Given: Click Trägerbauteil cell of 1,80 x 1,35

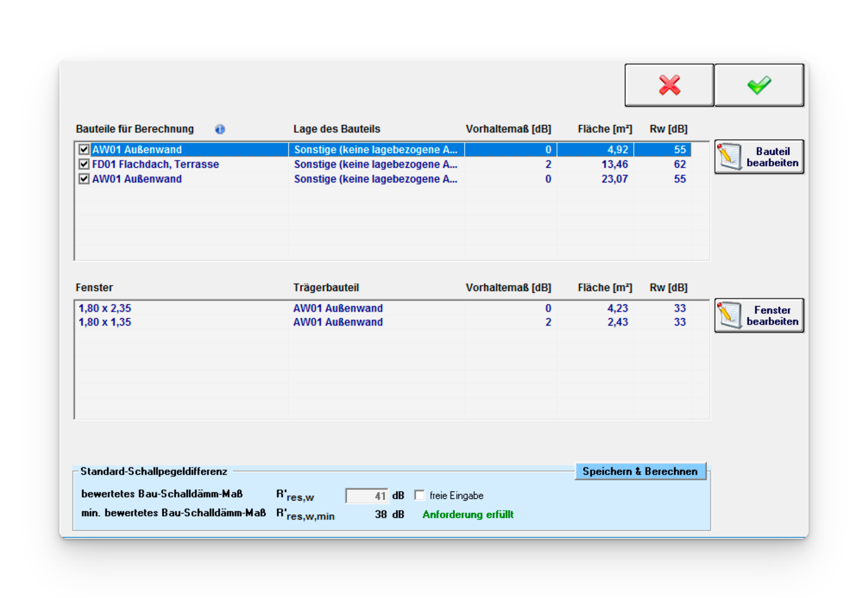Looking at the screenshot, I should [x=338, y=322].
